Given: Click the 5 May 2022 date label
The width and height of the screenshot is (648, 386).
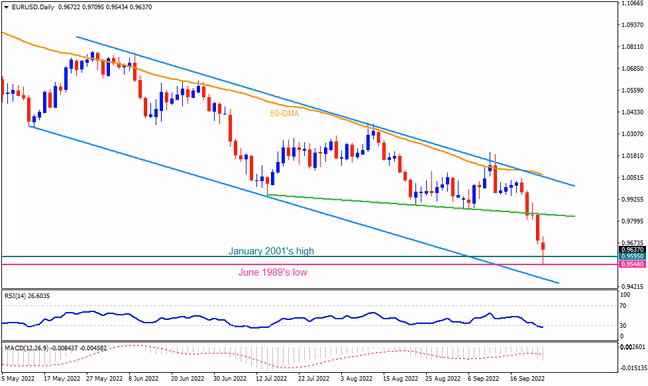Looking at the screenshot, I should pos(18,378).
